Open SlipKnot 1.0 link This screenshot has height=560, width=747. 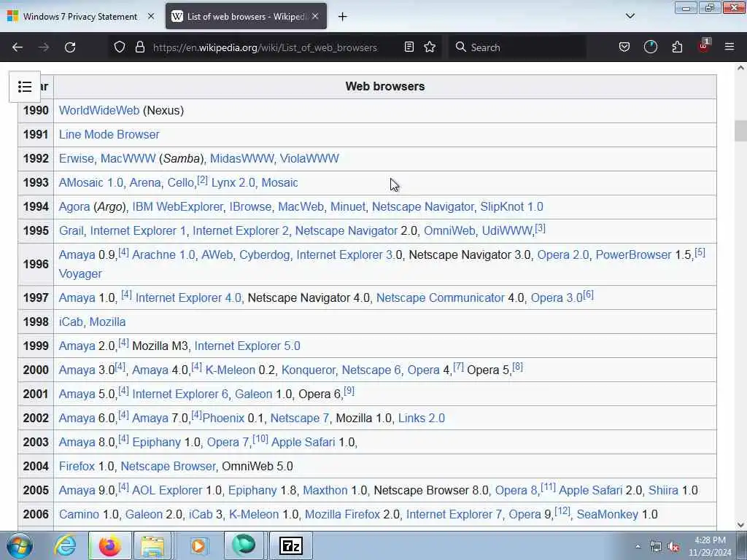(511, 206)
